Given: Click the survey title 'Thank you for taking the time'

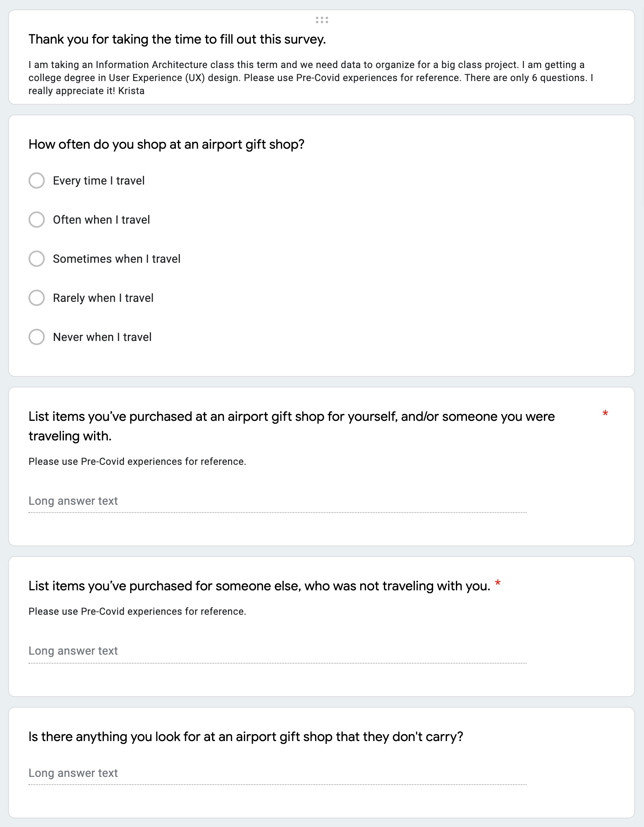Looking at the screenshot, I should tap(177, 40).
